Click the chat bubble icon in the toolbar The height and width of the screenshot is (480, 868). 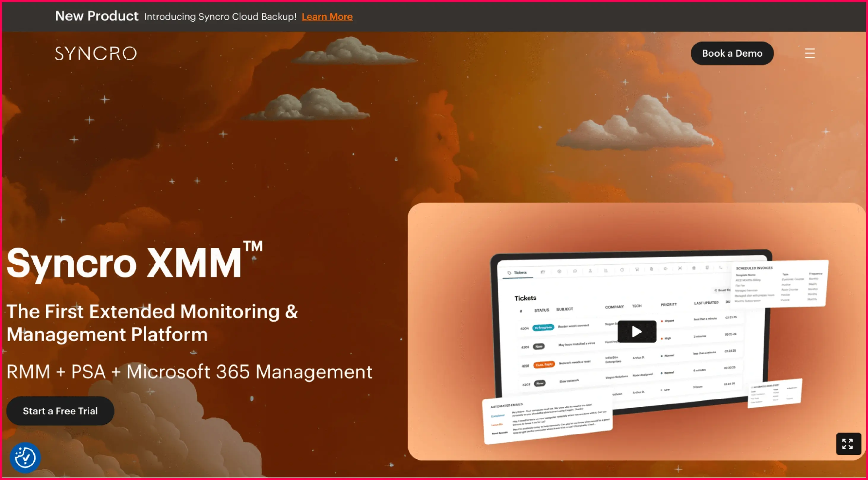point(576,271)
